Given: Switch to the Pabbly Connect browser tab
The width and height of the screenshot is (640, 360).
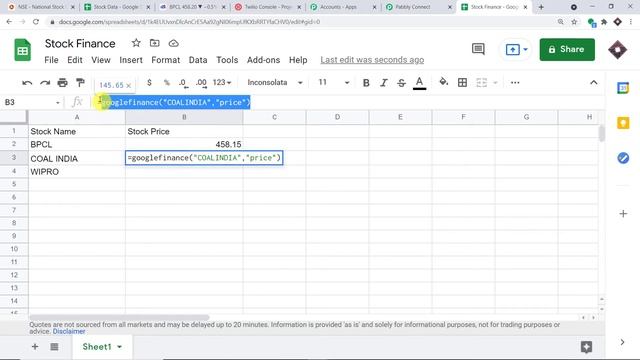Looking at the screenshot, I should point(418,7).
